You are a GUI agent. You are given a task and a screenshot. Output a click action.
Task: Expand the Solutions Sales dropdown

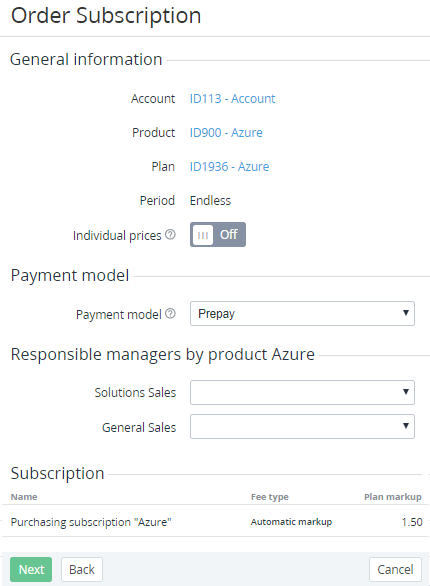tap(302, 392)
